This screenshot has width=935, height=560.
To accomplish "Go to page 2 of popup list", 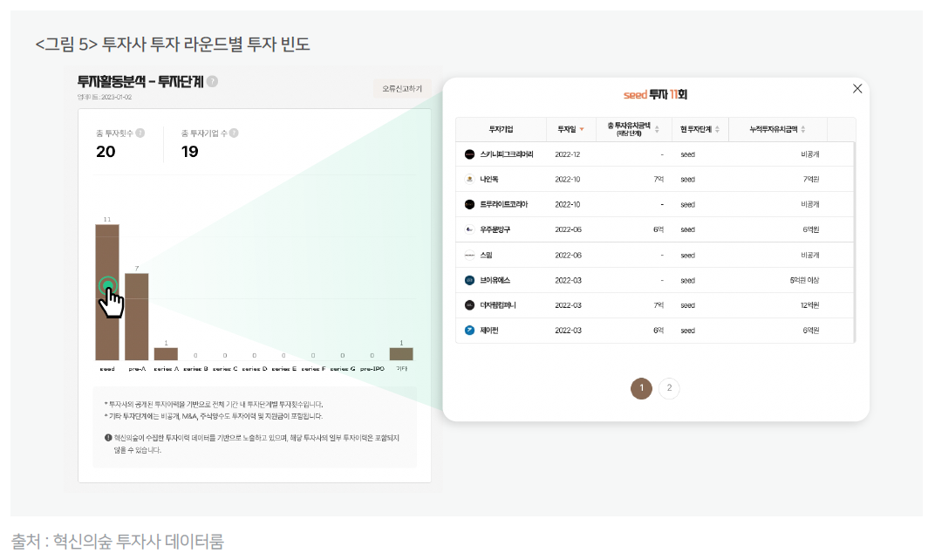I will (x=669, y=388).
